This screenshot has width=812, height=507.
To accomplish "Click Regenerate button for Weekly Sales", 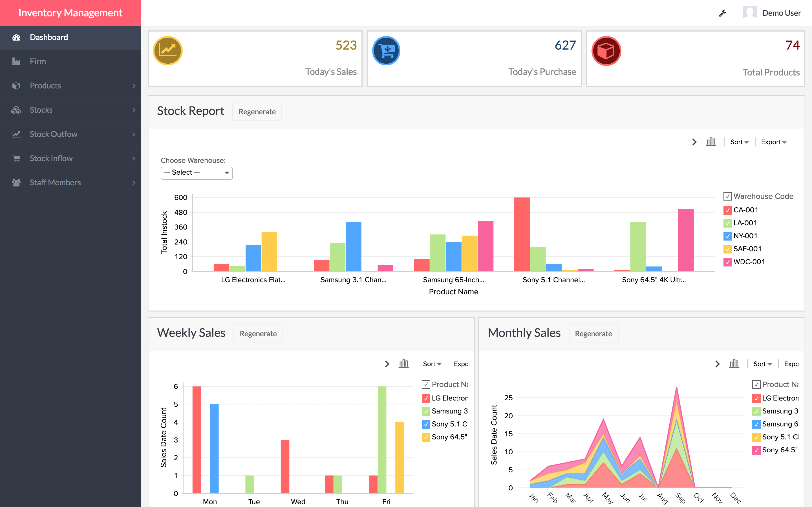I will click(x=258, y=333).
